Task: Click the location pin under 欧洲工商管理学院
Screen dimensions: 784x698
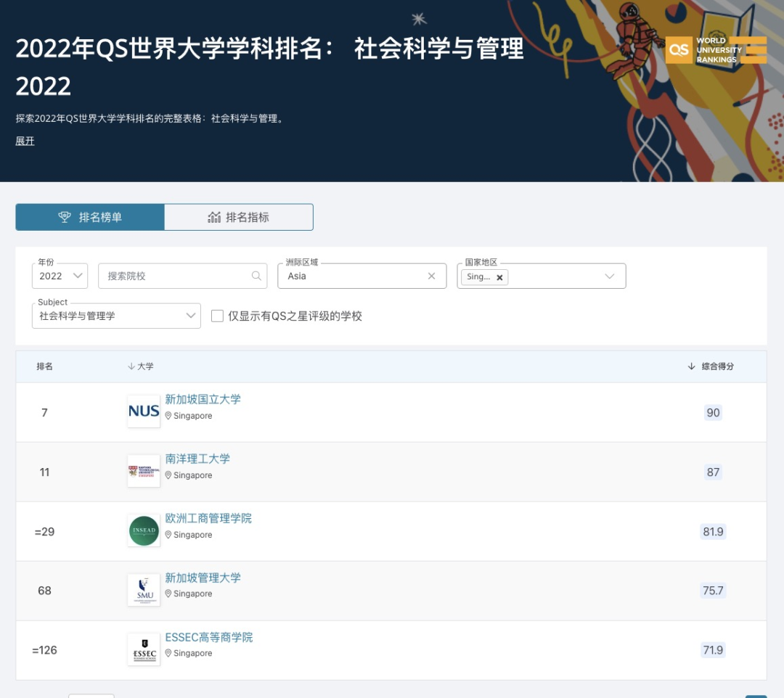Action: (168, 535)
